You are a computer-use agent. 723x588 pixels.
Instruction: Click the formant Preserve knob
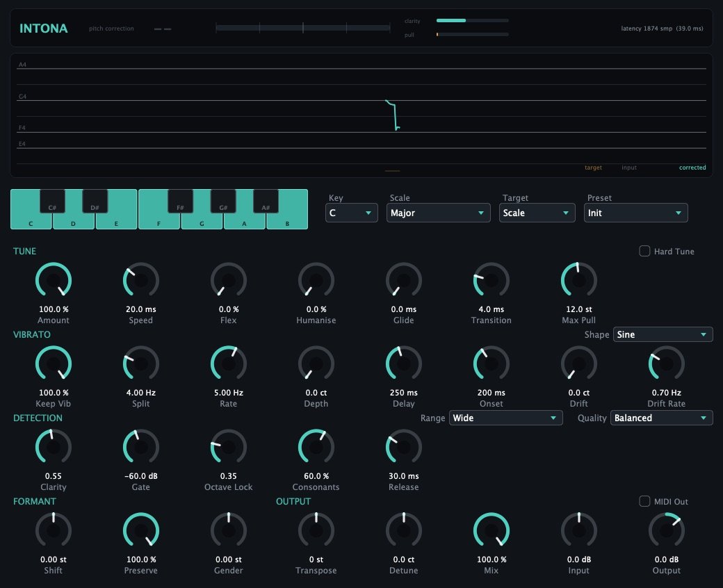(x=140, y=530)
